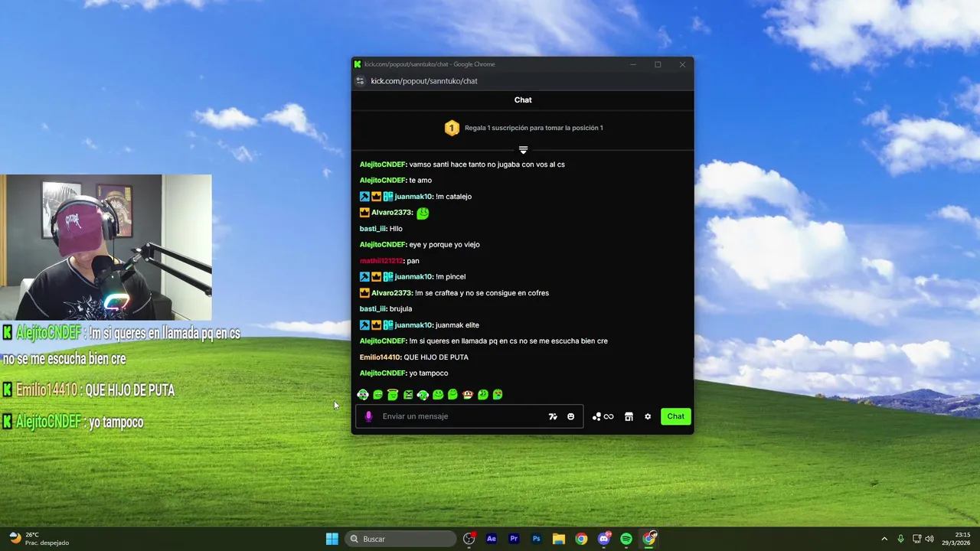Open the Windows Start menu
980x551 pixels.
pos(332,539)
